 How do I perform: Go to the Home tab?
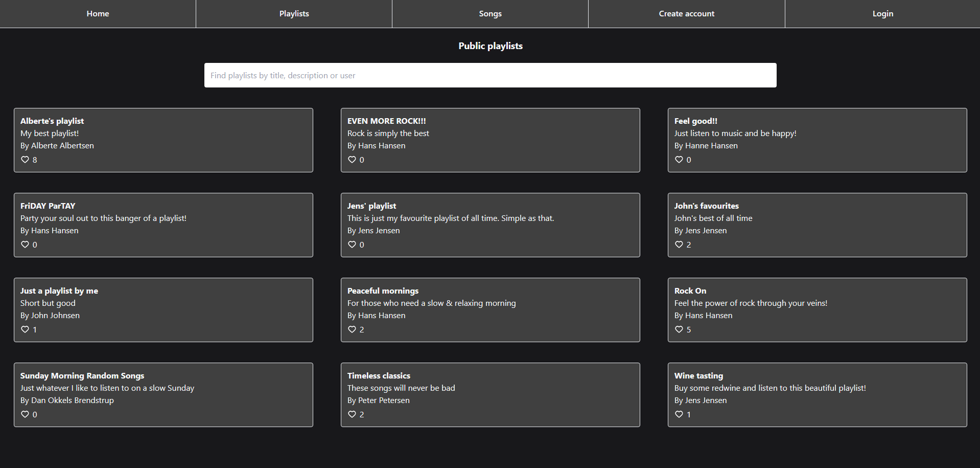[x=98, y=14]
